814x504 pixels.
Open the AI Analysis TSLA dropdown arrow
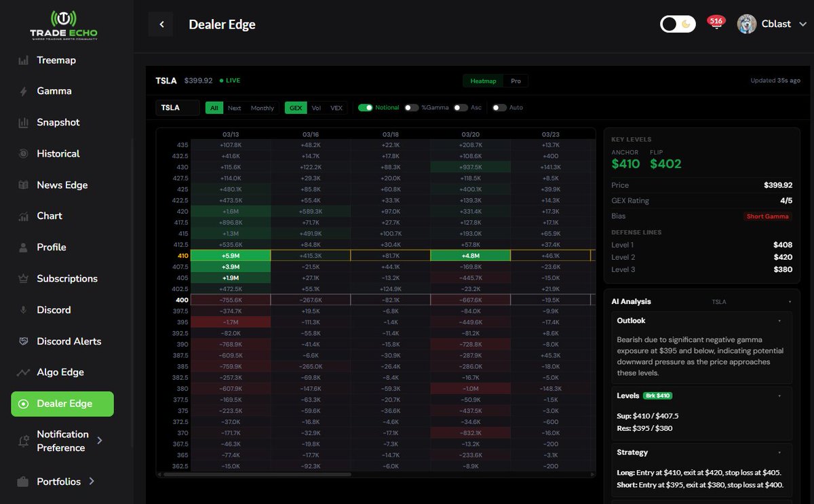pyautogui.click(x=790, y=302)
